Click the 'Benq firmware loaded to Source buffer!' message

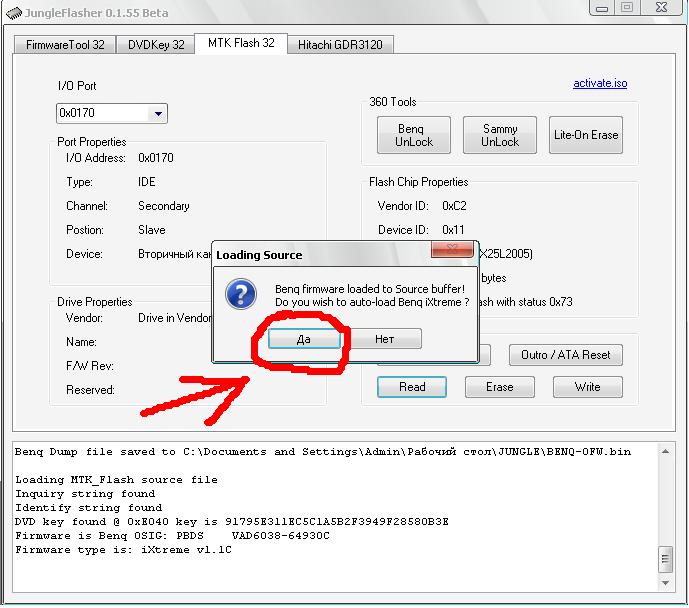point(370,289)
